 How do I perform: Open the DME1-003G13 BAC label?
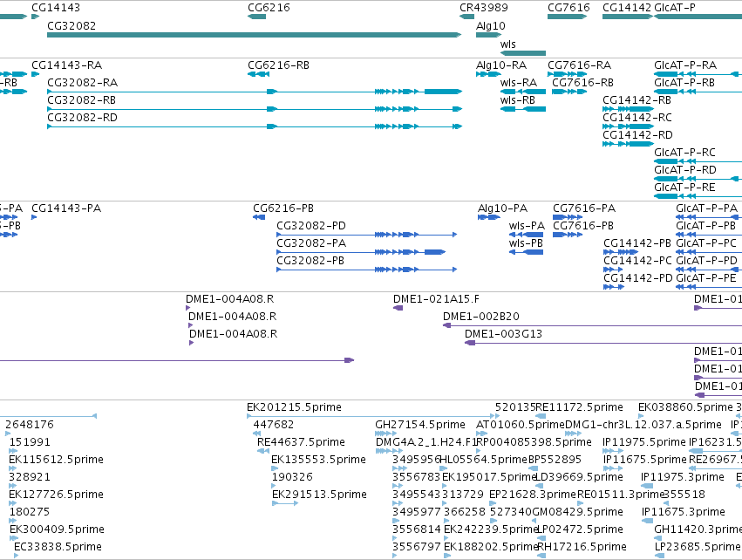(503, 335)
